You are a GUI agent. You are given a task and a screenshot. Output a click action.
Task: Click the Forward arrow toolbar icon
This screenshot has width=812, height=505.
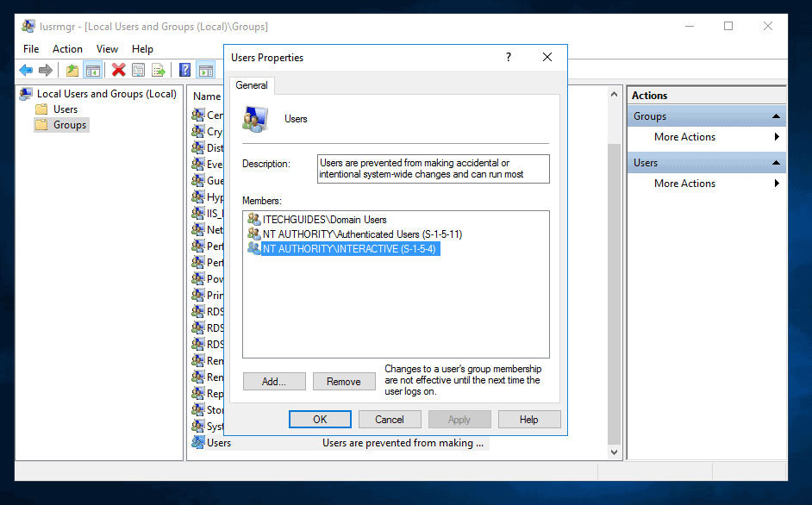46,70
